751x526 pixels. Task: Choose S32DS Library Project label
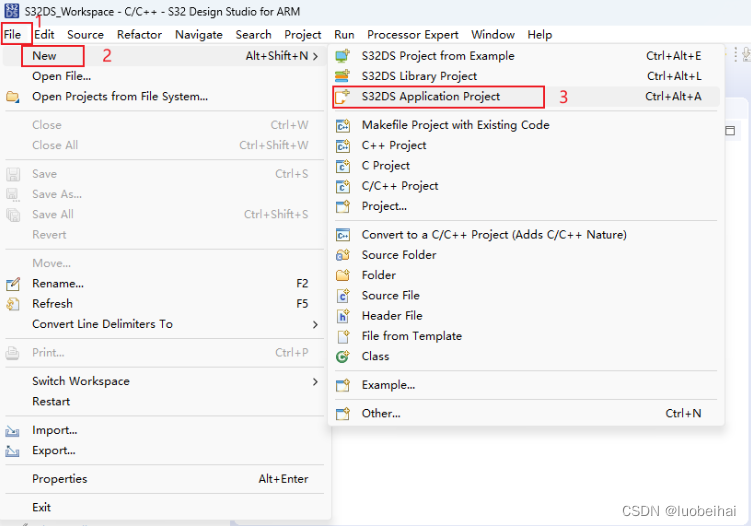419,76
